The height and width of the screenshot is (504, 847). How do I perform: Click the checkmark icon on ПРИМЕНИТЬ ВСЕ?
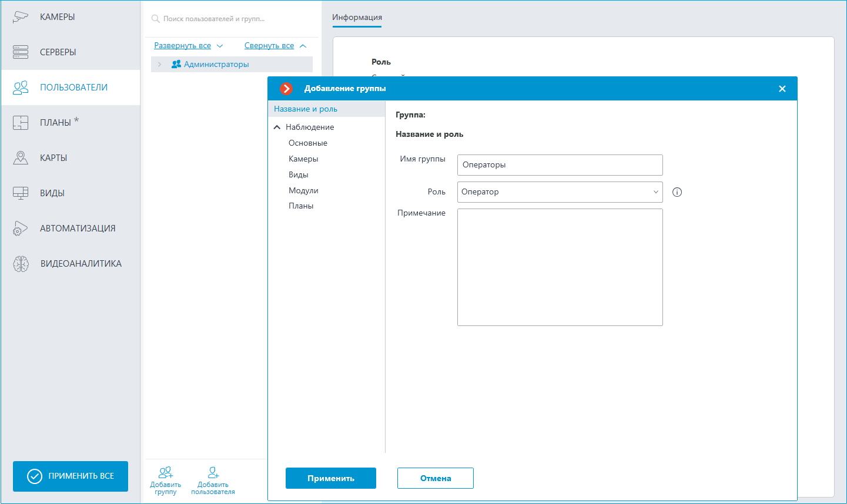(35, 476)
